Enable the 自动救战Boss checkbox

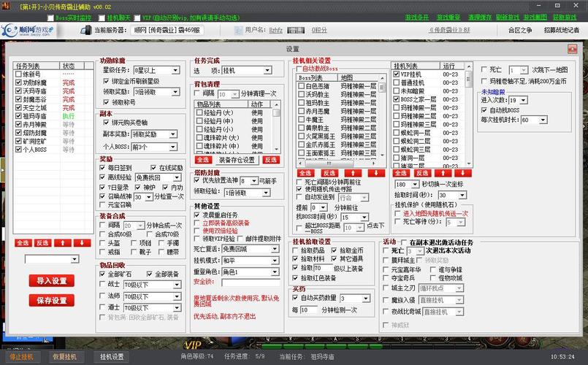click(297, 69)
